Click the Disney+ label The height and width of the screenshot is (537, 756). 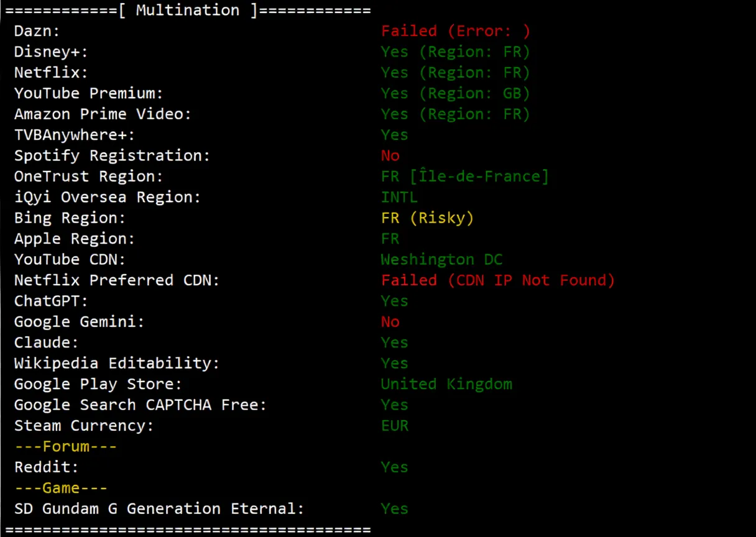[51, 52]
